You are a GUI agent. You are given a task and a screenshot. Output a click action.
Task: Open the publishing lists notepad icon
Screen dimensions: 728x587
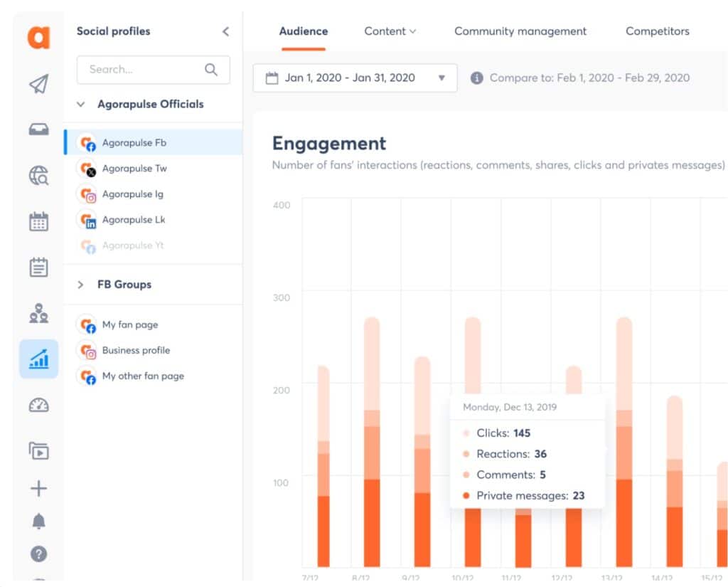[x=38, y=268]
